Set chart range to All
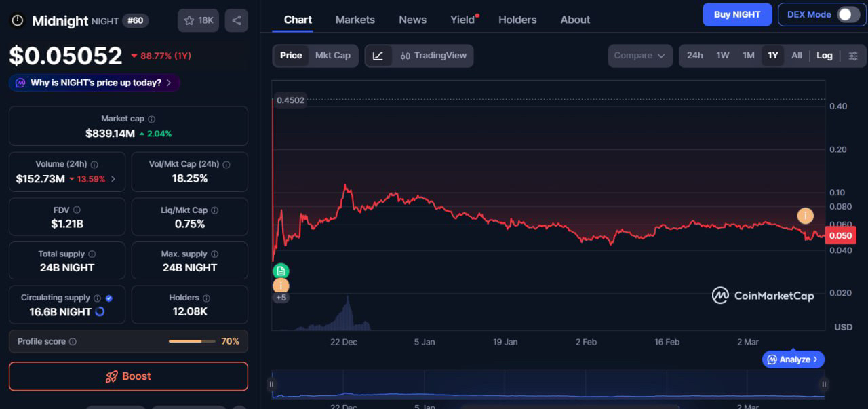The width and height of the screenshot is (868, 409). pos(797,56)
